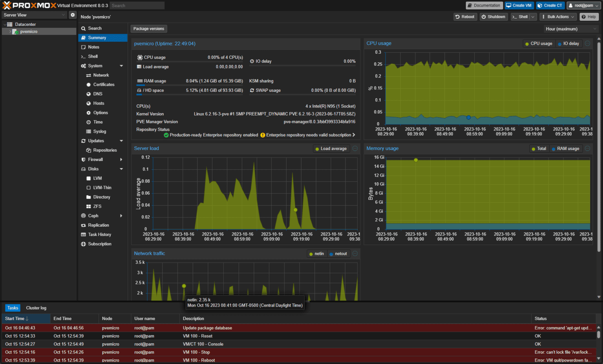Open the Hour (maximum) timeframe dropdown
The width and height of the screenshot is (603, 364).
570,29
